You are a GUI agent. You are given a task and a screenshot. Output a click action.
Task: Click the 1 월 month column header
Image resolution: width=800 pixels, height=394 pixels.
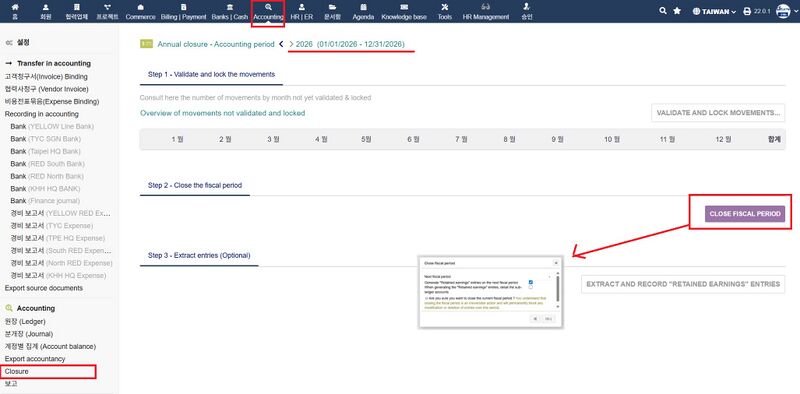177,139
